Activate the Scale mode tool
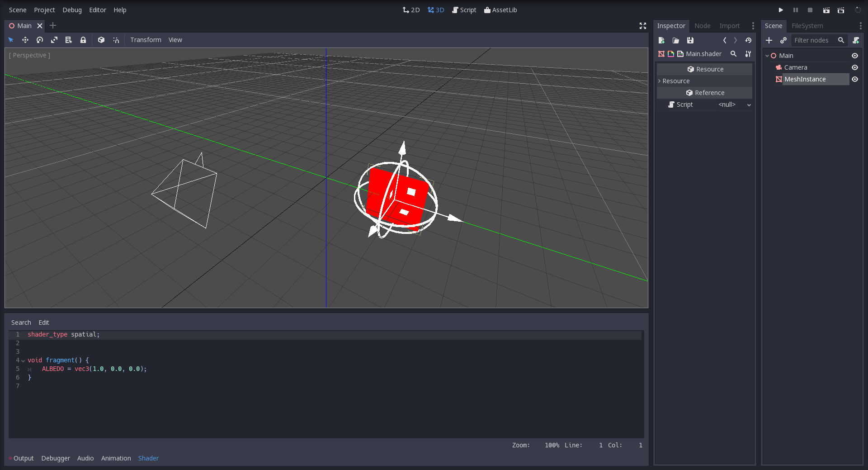The width and height of the screenshot is (868, 470). coord(54,40)
